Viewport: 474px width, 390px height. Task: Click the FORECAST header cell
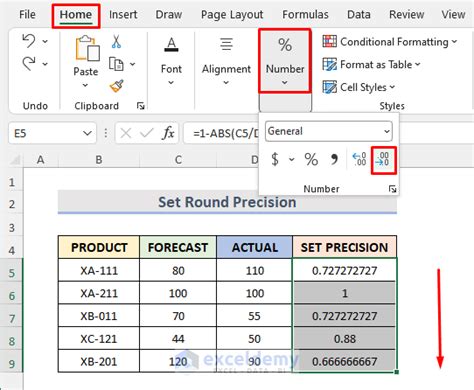pyautogui.click(x=178, y=247)
